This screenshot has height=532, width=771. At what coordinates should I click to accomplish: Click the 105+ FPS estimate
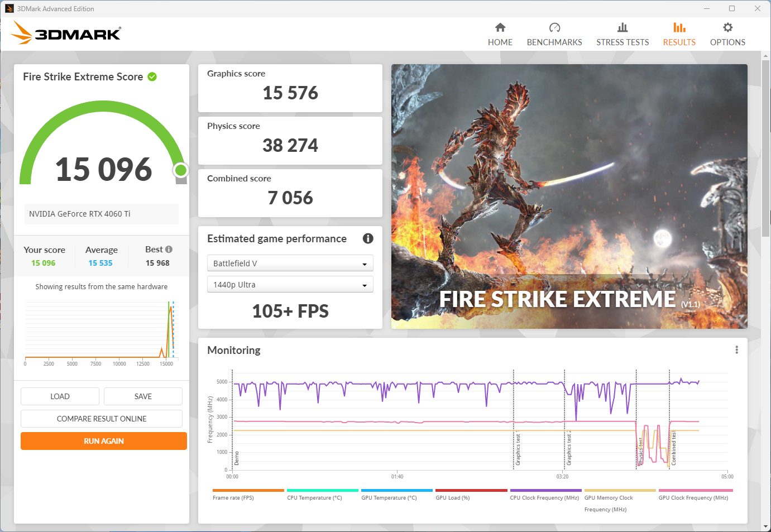tap(290, 311)
